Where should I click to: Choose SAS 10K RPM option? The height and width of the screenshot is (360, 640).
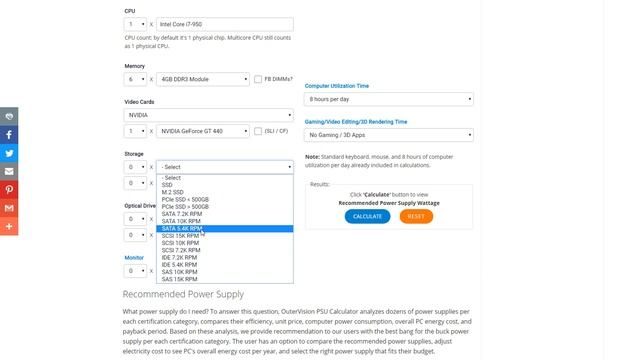point(225,272)
